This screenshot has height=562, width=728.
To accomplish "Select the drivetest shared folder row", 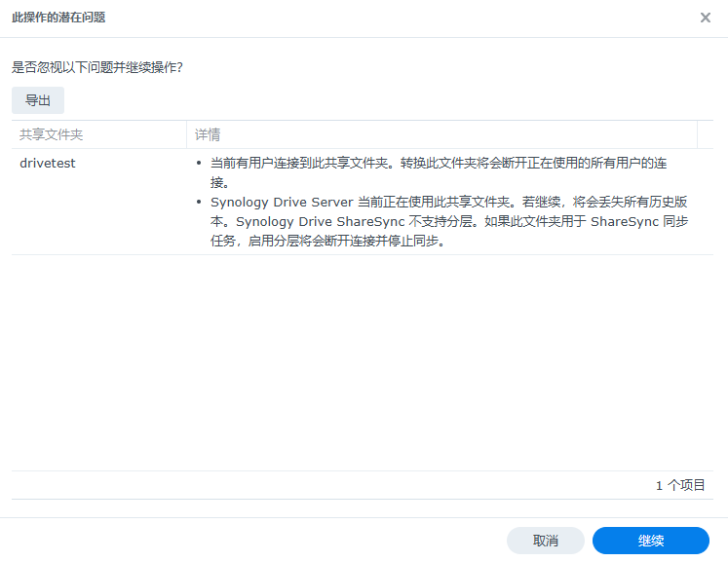I will click(x=48, y=163).
